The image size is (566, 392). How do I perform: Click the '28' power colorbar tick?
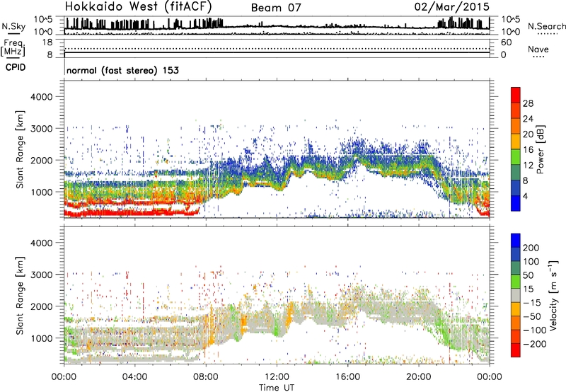pos(528,103)
